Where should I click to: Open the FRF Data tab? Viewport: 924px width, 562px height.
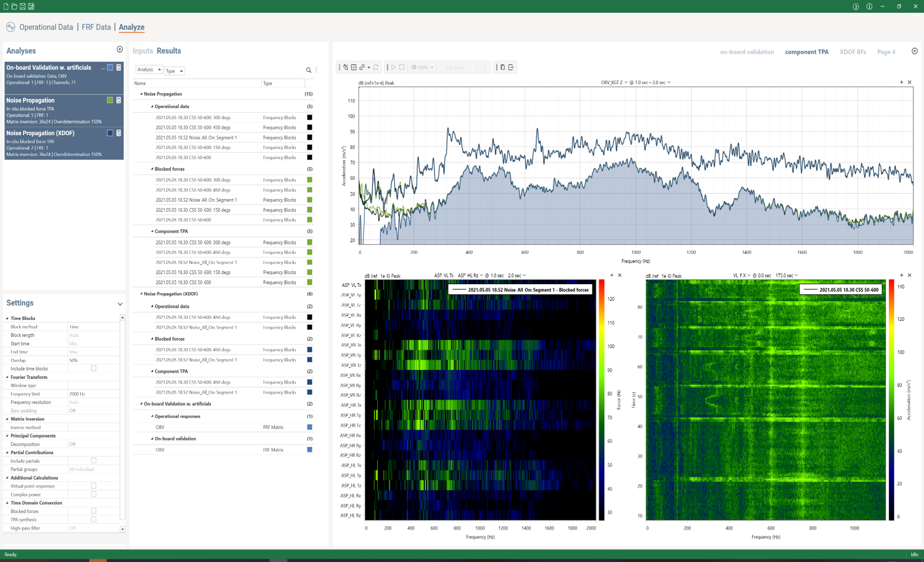[96, 27]
